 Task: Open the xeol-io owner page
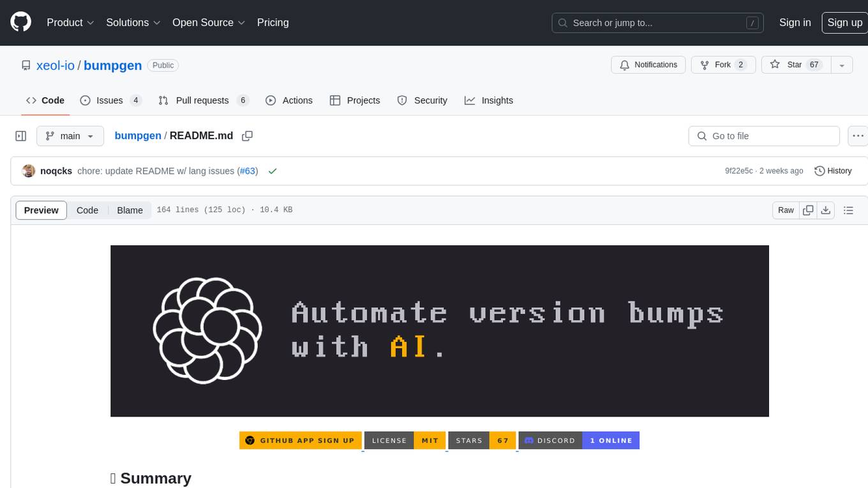point(56,65)
